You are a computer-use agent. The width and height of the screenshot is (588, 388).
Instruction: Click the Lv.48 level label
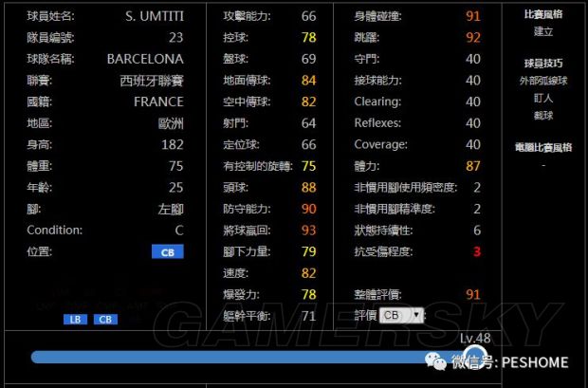pyautogui.click(x=475, y=338)
